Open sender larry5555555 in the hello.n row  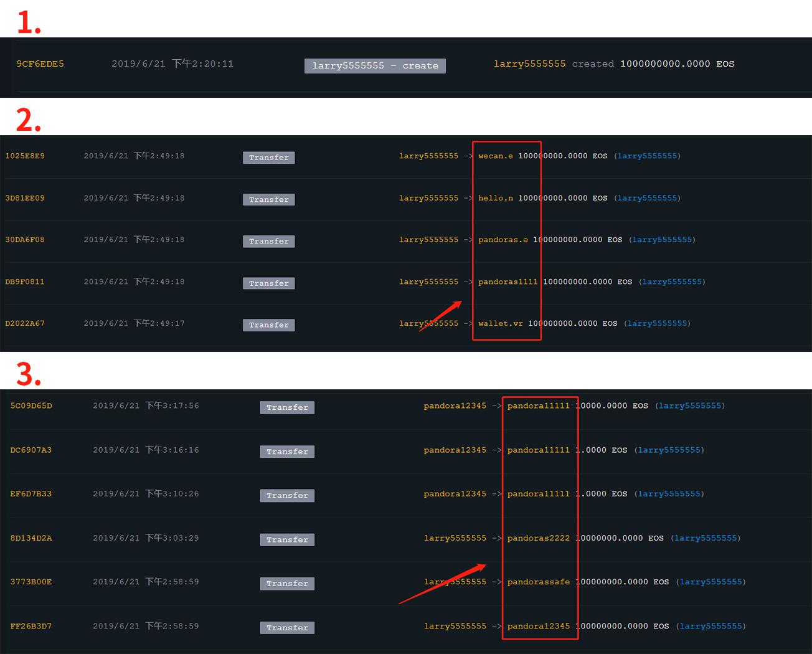point(428,198)
